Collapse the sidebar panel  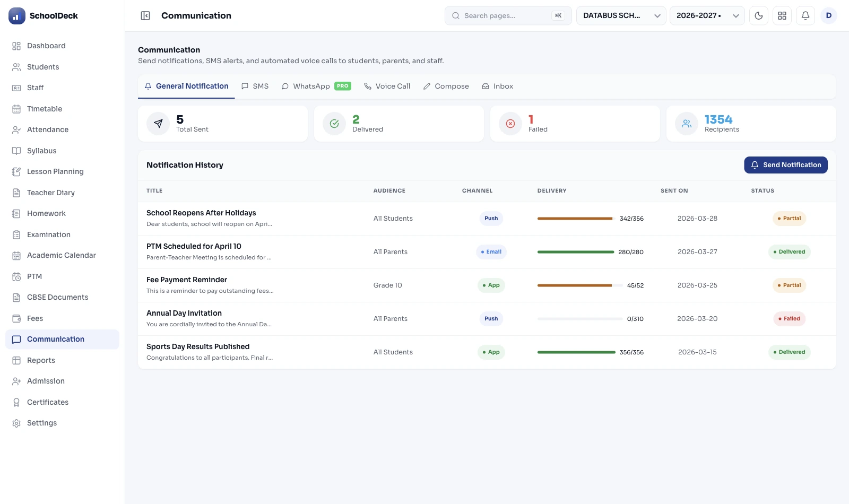pos(145,16)
